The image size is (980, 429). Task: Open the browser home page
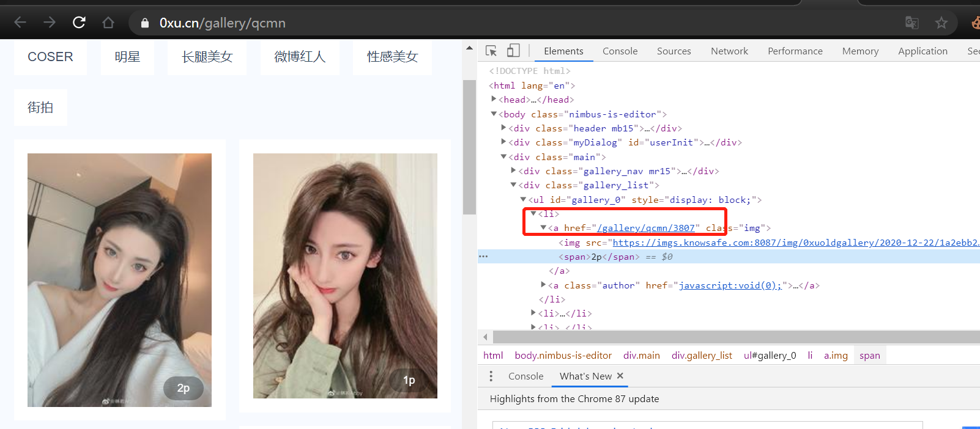pyautogui.click(x=108, y=23)
